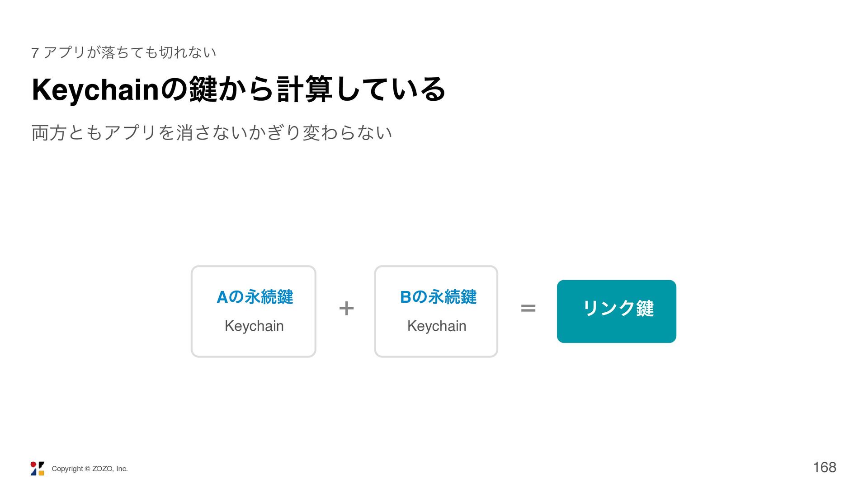Select the Bの永続鍵 box
868x488 pixels.
click(436, 311)
